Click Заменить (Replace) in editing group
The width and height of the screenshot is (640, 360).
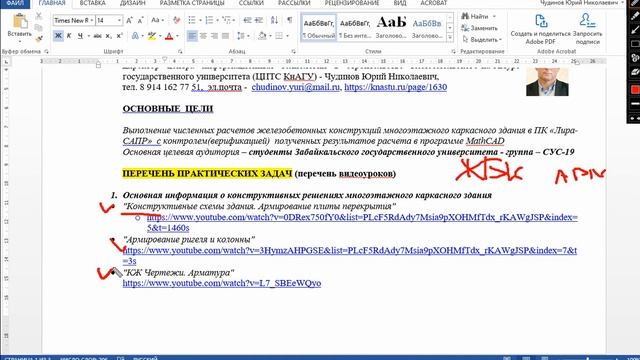pyautogui.click(x=480, y=28)
